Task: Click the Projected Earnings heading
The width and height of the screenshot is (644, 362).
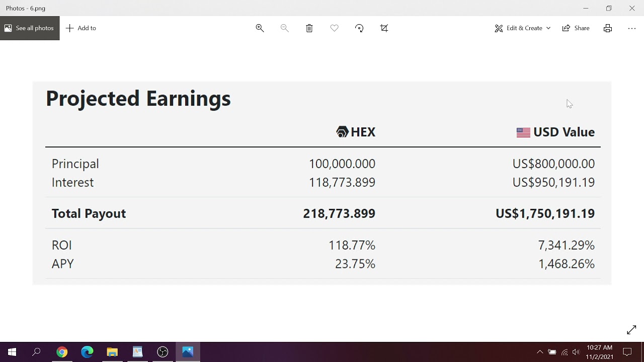Action: pyautogui.click(x=138, y=99)
